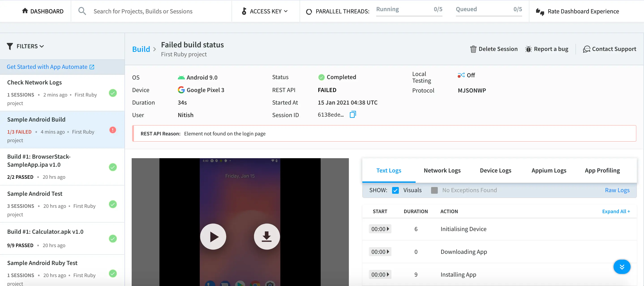The height and width of the screenshot is (286, 644).
Task: Switch to Network Logs tab
Action: click(442, 170)
